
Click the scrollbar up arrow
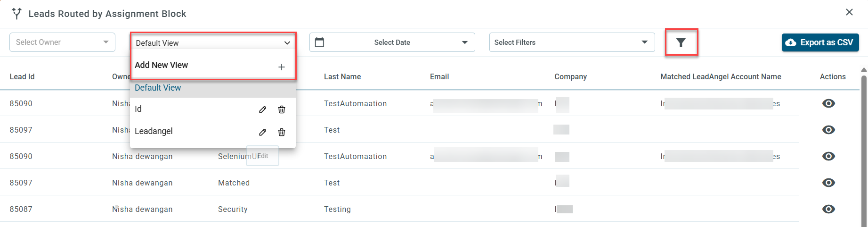pos(864,70)
